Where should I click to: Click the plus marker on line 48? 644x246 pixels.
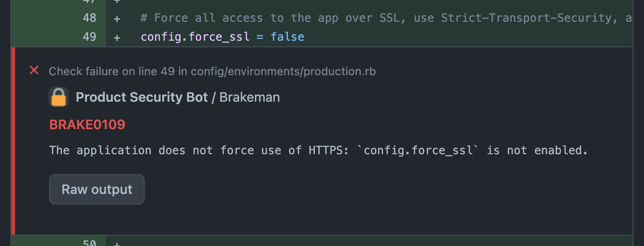tap(117, 18)
